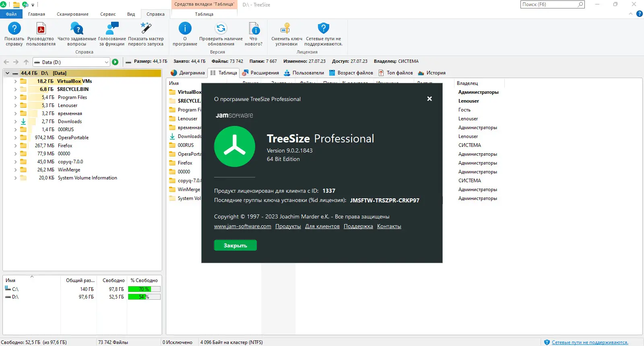644x346 pixels.
Task: Select the C:\ drive row
Action: 83,289
